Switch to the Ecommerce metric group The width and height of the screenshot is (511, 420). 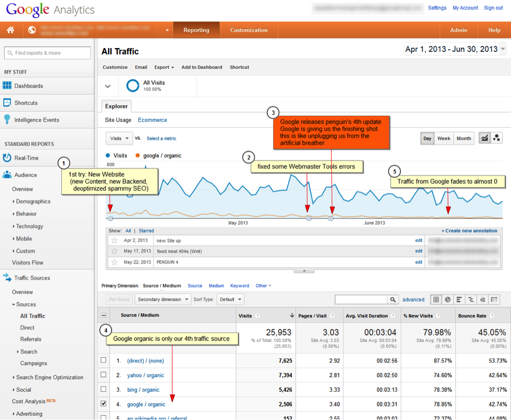coord(152,120)
